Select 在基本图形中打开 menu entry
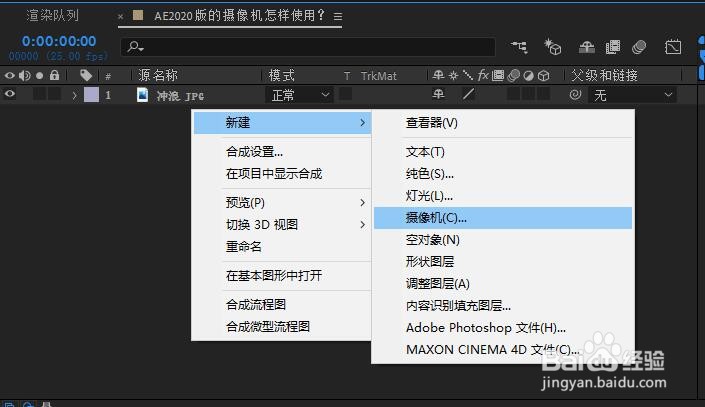The height and width of the screenshot is (407, 705). click(282, 275)
